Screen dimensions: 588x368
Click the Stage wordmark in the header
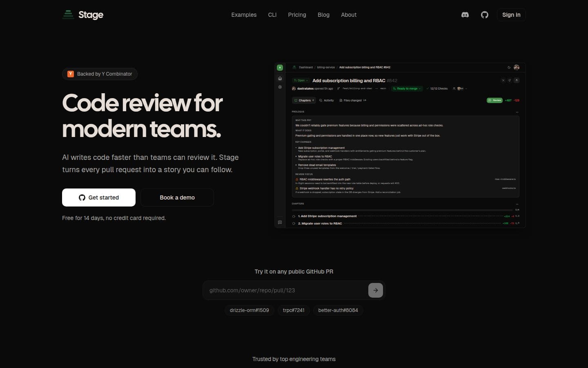pyautogui.click(x=91, y=15)
